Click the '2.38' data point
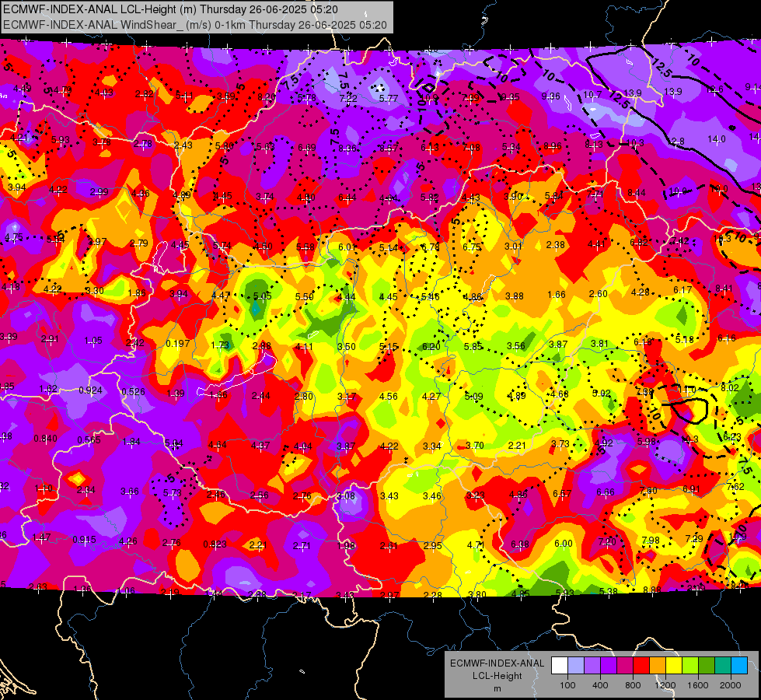Screen dimensions: 761x700 [x=555, y=244]
